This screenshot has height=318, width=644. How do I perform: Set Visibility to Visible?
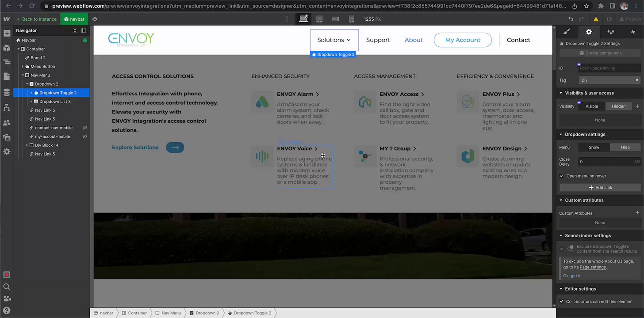592,106
